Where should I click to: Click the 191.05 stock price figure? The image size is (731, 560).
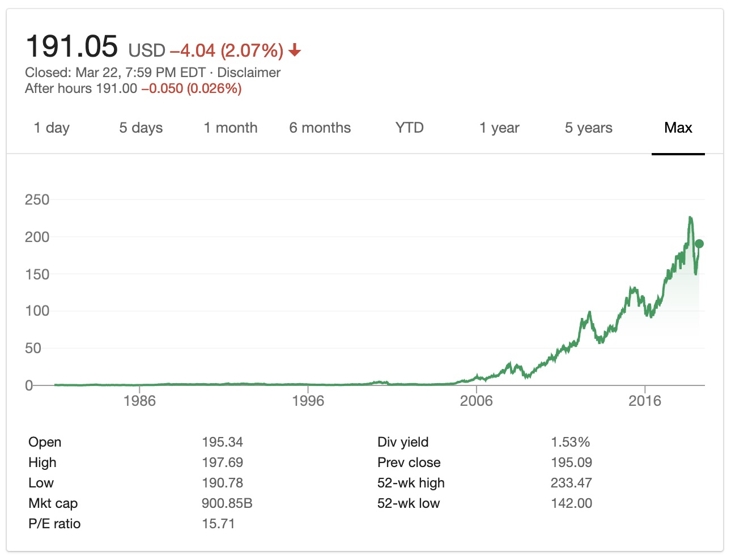pos(72,46)
